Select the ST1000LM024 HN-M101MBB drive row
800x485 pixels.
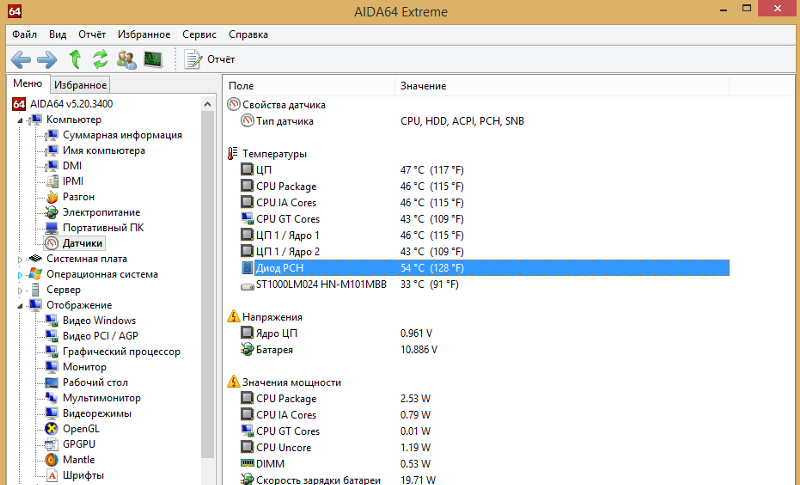[x=477, y=284]
